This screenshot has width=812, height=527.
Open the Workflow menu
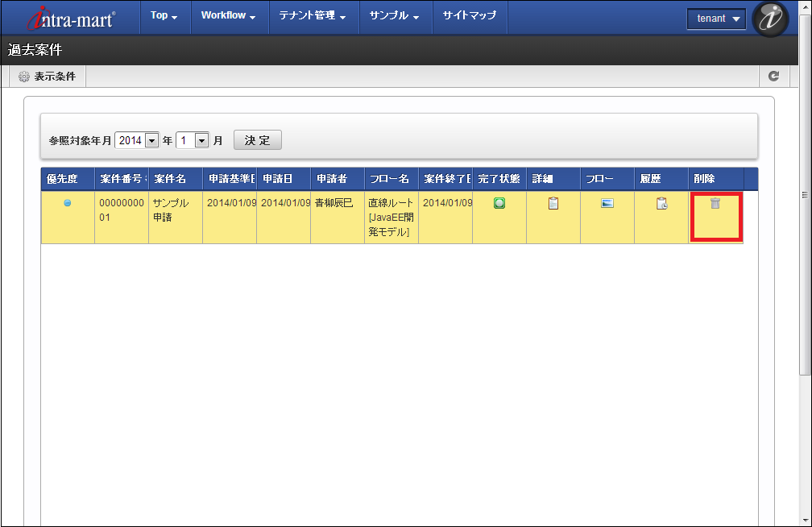point(228,16)
